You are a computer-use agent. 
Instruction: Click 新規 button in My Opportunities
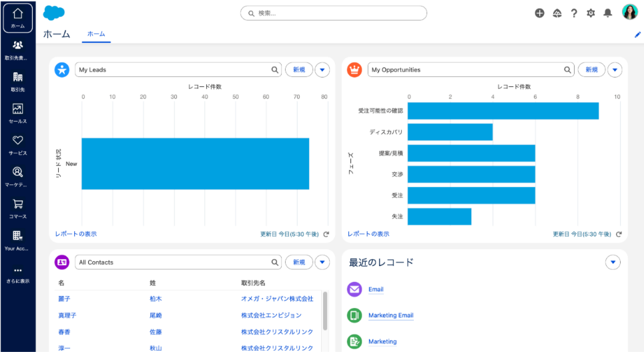click(x=591, y=69)
